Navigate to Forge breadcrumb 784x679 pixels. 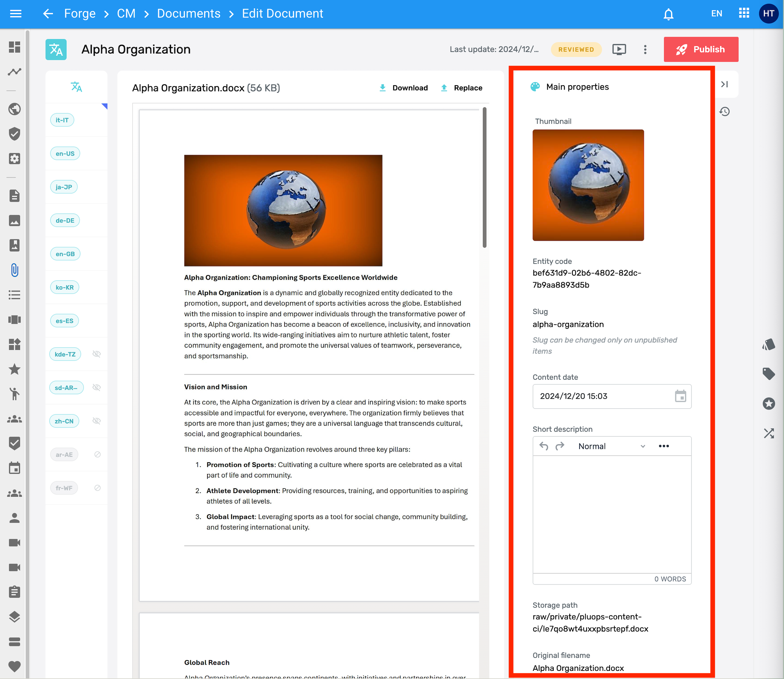point(80,14)
